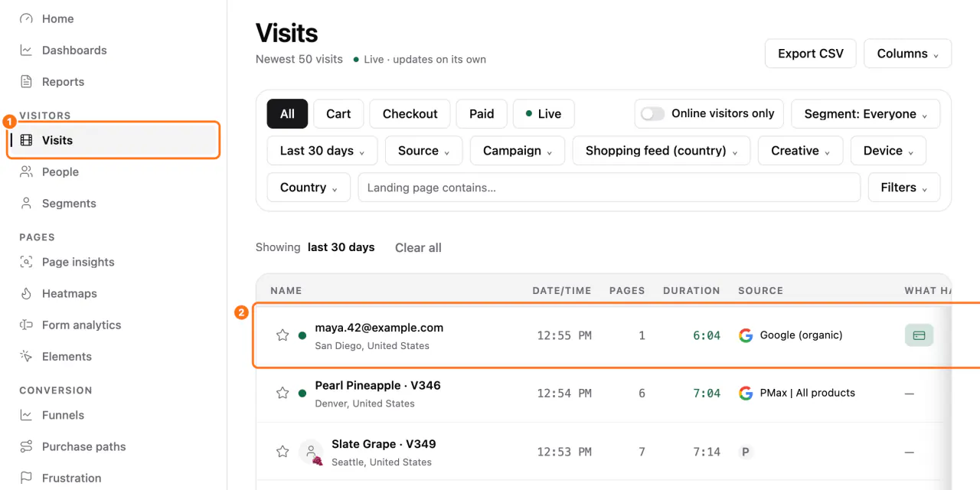Screen dimensions: 980x490
Task: Star the Pearl Pineapple V346 visit
Action: [283, 393]
